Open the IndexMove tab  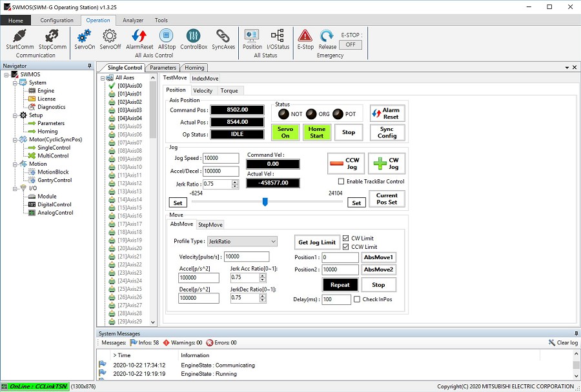pyautogui.click(x=205, y=78)
